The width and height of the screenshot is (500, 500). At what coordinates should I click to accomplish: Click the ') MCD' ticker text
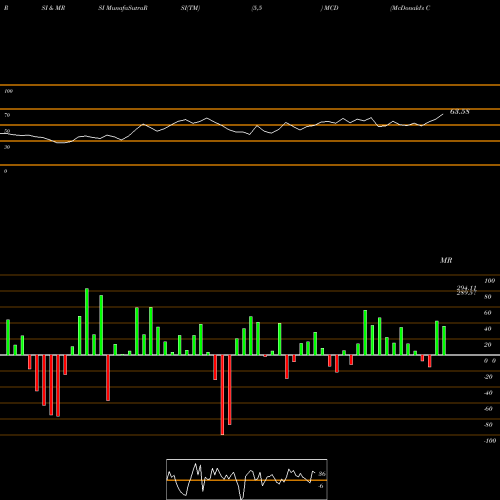coord(329,8)
